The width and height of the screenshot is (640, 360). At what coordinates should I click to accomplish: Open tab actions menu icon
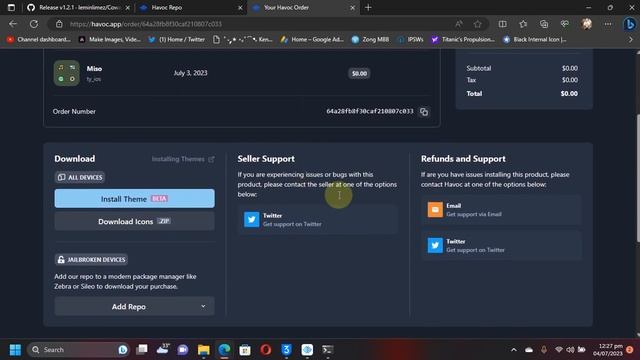tap(11, 7)
